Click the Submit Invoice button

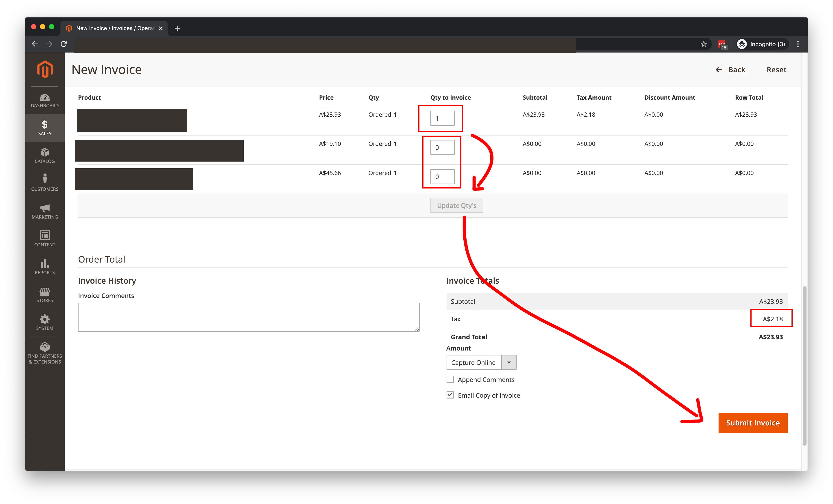[x=753, y=423]
